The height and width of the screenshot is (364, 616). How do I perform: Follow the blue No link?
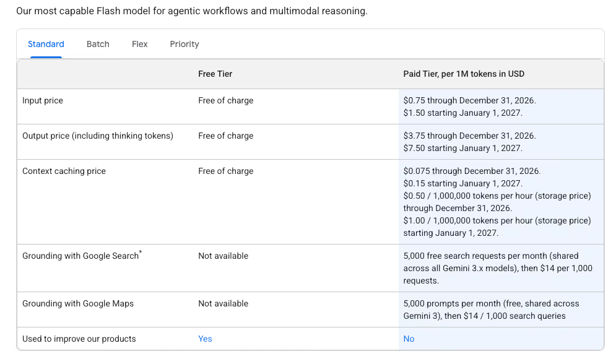click(409, 339)
